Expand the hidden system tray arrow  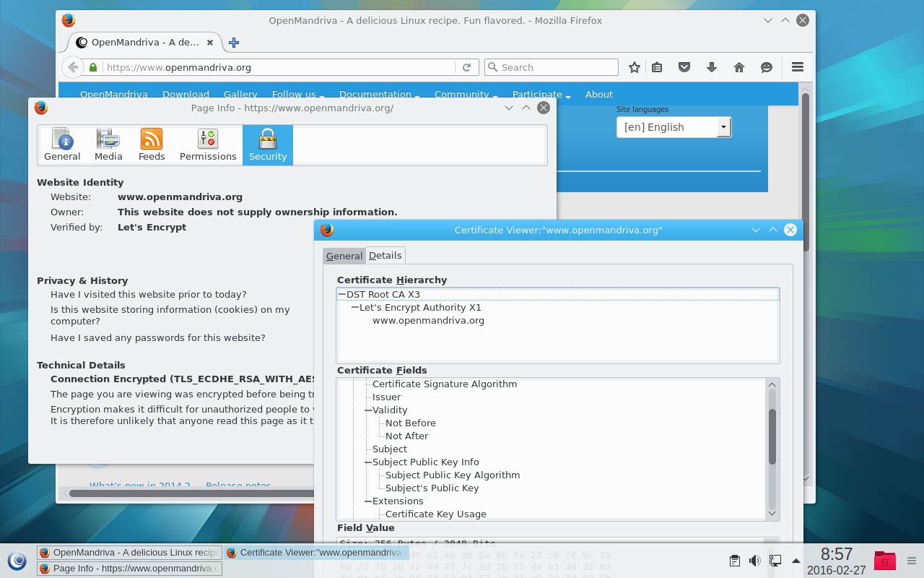click(796, 561)
